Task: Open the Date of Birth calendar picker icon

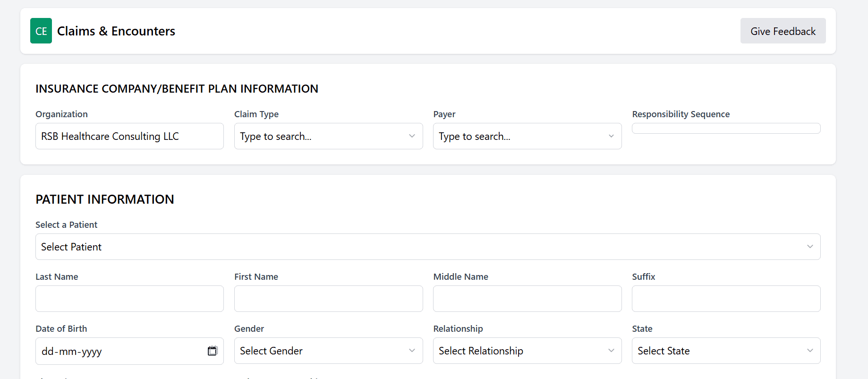Action: 213,351
